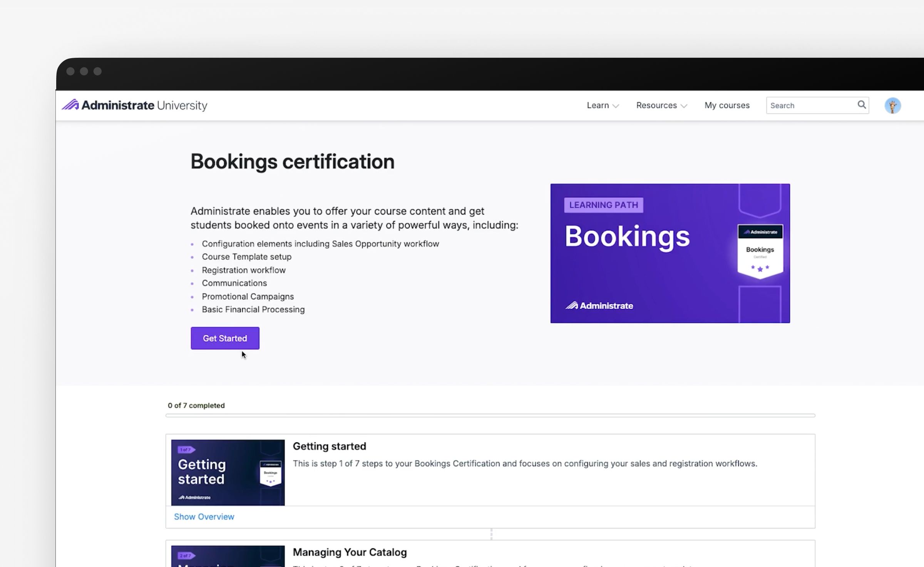Image resolution: width=924 pixels, height=567 pixels.
Task: Expand the Resources dropdown menu
Action: 661,105
